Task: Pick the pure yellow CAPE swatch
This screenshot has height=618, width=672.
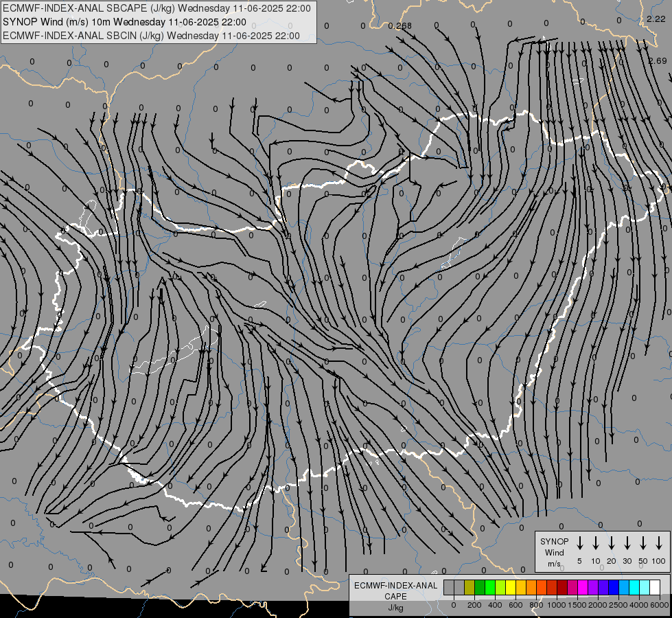Action: click(x=511, y=587)
